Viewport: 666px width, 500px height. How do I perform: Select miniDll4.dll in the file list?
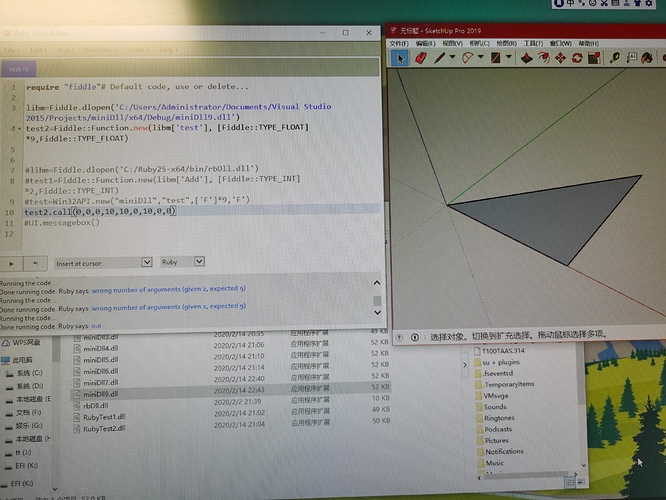tap(101, 348)
